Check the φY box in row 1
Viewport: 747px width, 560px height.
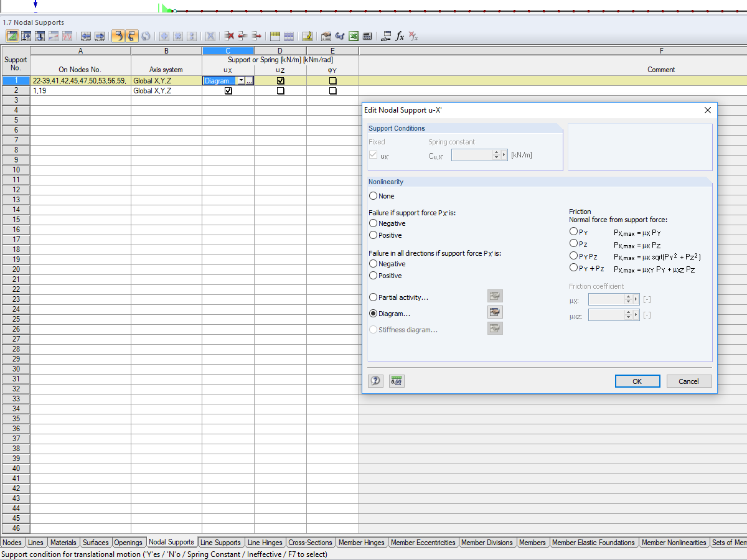click(x=332, y=80)
